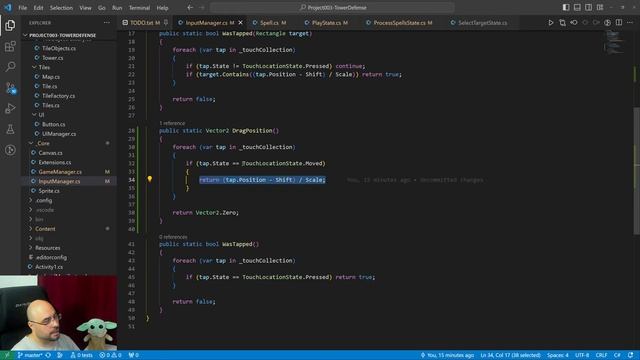Open the File menu
Image resolution: width=640 pixels, height=360 pixels.
click(22, 8)
